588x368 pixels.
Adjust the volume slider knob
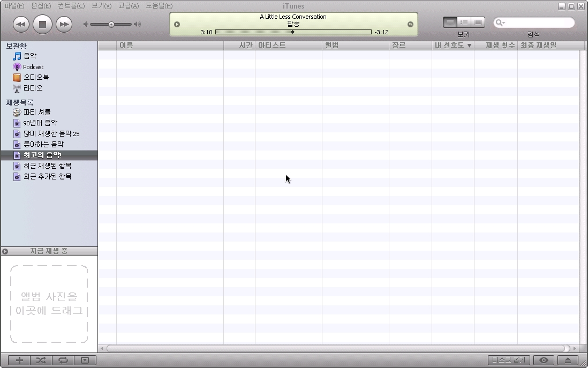coord(111,25)
